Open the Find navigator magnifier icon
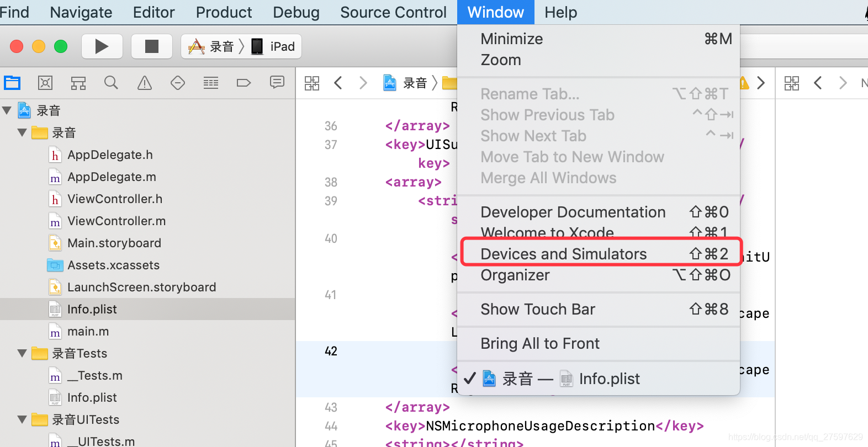Viewport: 868px width, 447px height. pos(111,83)
